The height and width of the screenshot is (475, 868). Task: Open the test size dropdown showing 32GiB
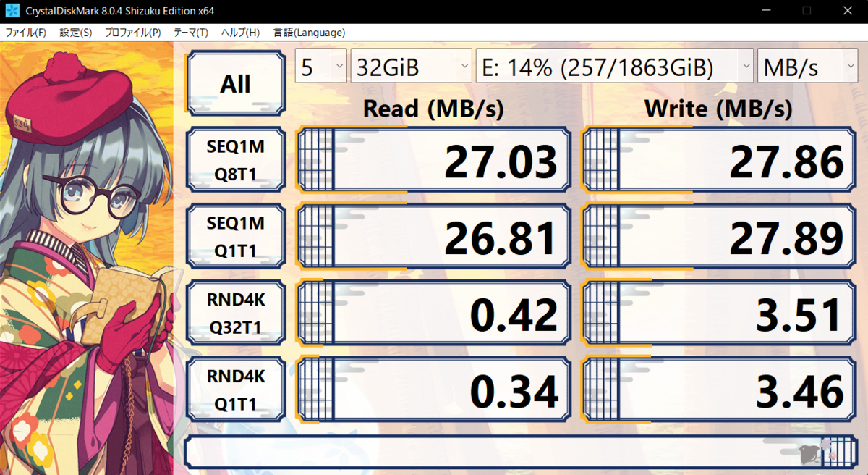coord(412,67)
